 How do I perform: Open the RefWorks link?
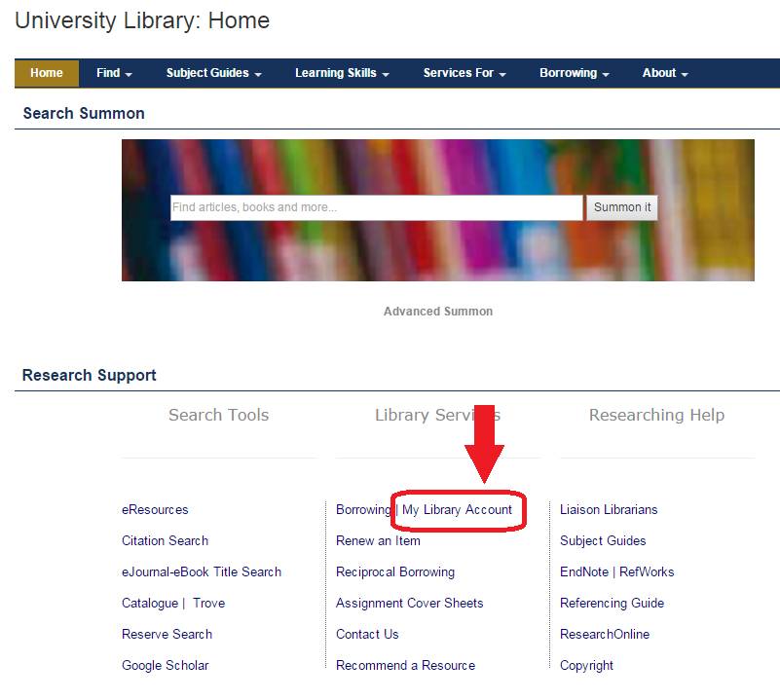click(x=647, y=572)
